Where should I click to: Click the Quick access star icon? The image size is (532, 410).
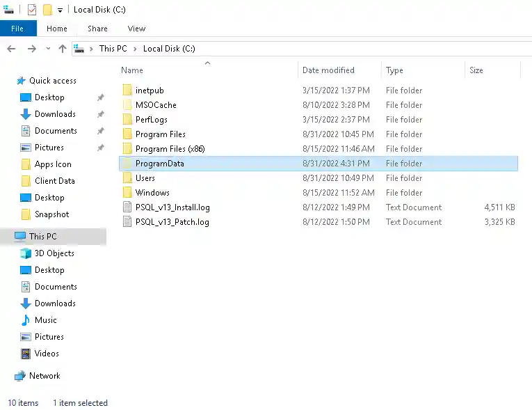pos(21,81)
